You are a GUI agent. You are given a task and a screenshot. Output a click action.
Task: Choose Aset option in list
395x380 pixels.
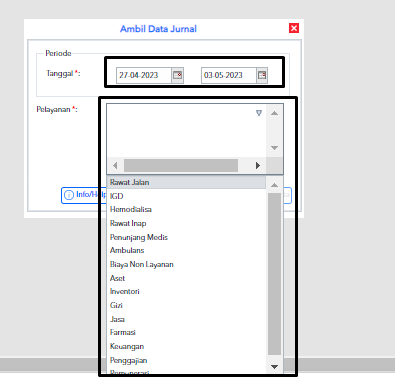186,278
